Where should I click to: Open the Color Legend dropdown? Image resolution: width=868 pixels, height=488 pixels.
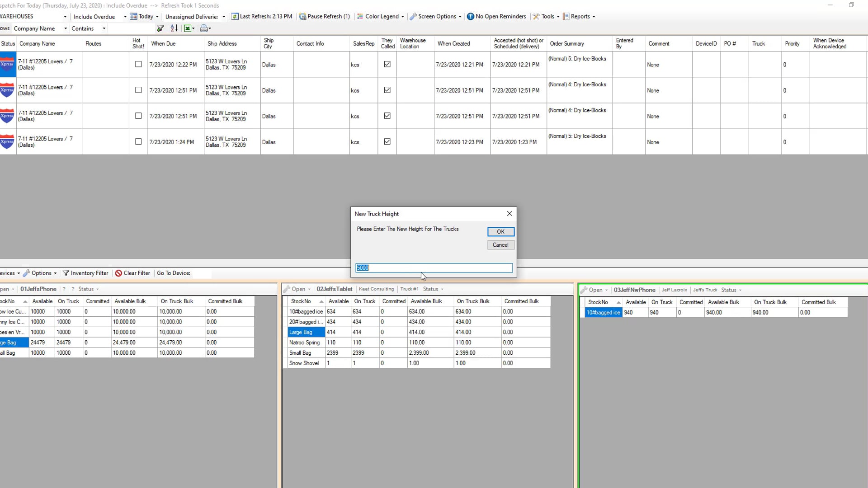coord(381,17)
